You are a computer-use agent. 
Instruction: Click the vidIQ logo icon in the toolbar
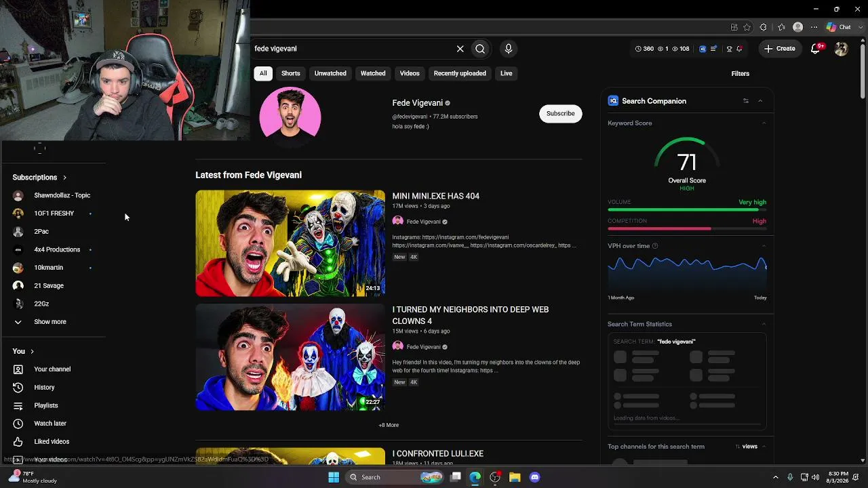tap(703, 49)
